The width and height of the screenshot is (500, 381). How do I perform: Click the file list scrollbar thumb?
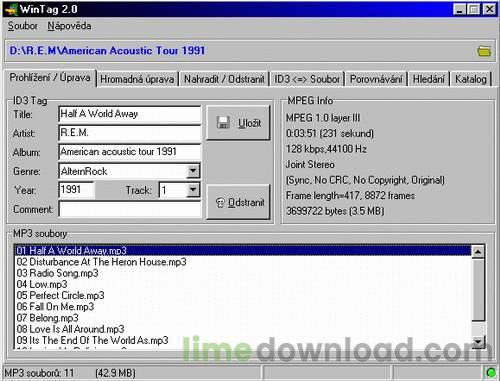[x=478, y=289]
